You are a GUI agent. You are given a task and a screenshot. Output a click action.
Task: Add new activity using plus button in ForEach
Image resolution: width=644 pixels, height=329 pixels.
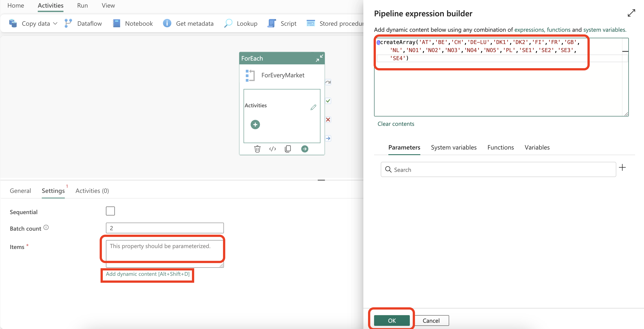(x=255, y=124)
